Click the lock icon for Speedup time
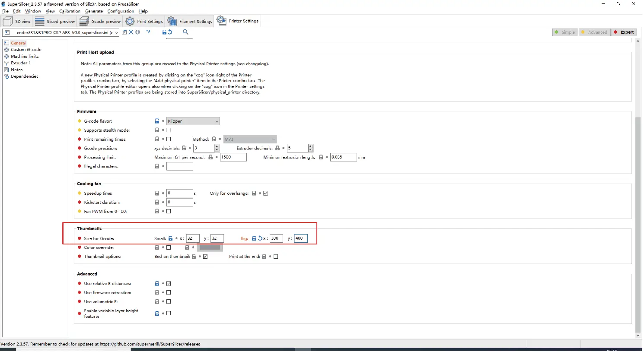 click(x=157, y=193)
